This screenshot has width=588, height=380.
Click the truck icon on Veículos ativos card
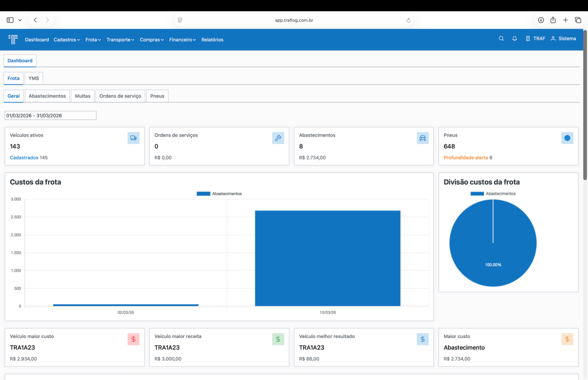(134, 138)
